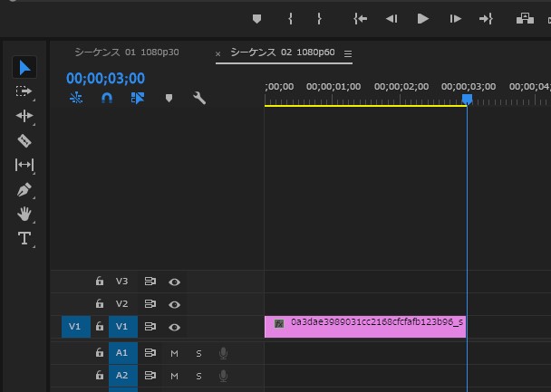Select the Selection tool arrow
The height and width of the screenshot is (392, 551).
[x=24, y=67]
